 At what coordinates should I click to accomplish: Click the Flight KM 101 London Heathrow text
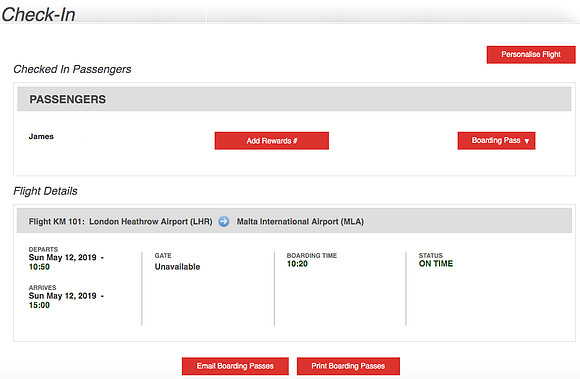(x=121, y=221)
